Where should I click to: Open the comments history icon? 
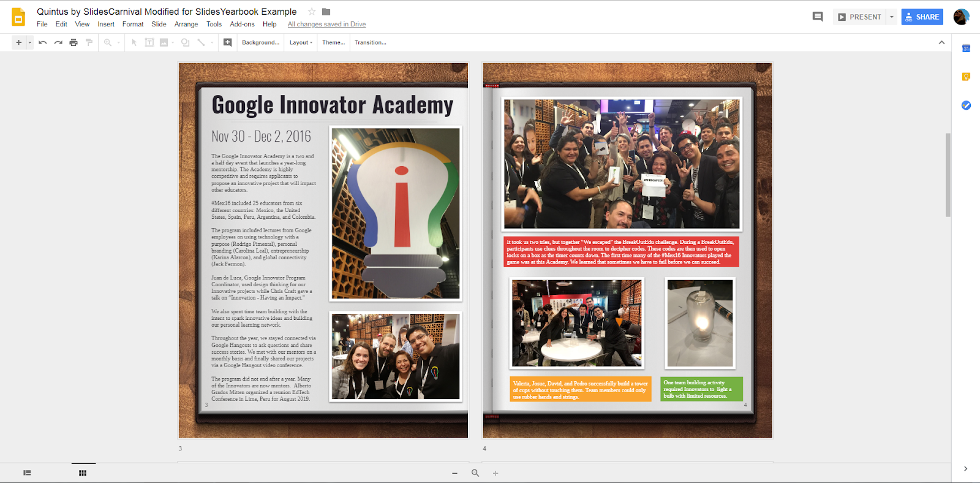pos(817,17)
